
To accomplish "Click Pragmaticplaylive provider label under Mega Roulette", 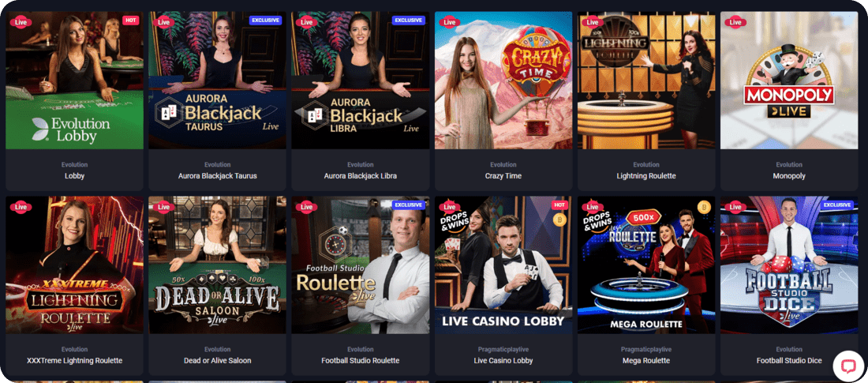I will tap(646, 349).
